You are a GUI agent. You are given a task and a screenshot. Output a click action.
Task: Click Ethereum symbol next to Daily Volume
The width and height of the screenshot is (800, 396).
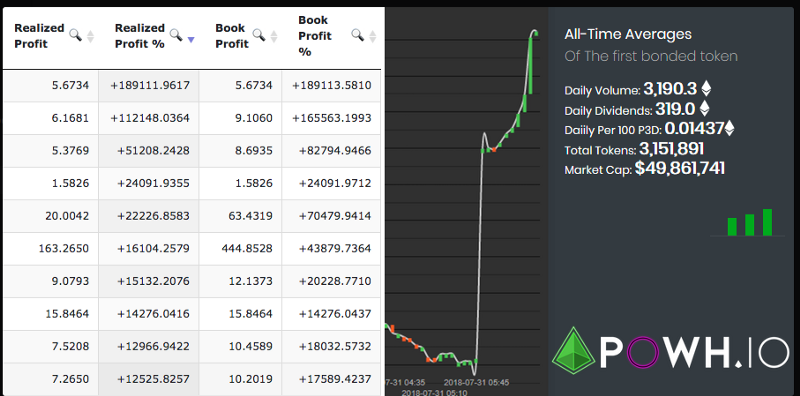point(706,89)
